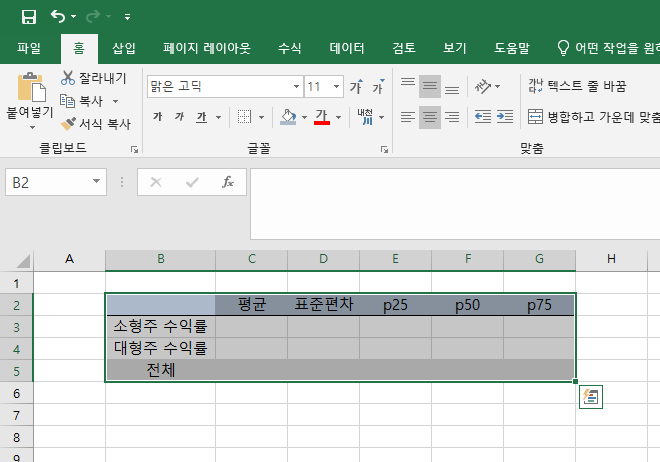
Task: Switch to the 삽입 ribbon tab
Action: pos(124,48)
